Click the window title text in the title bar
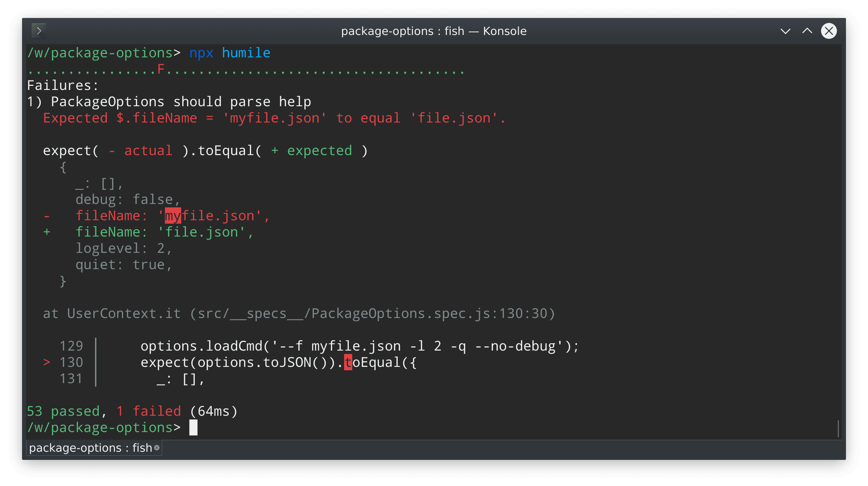 click(434, 31)
